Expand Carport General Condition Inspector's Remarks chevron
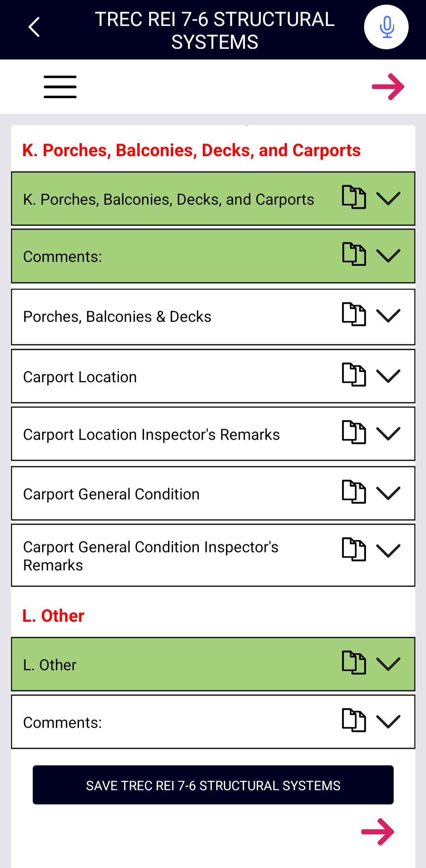The width and height of the screenshot is (426, 868). 388,550
